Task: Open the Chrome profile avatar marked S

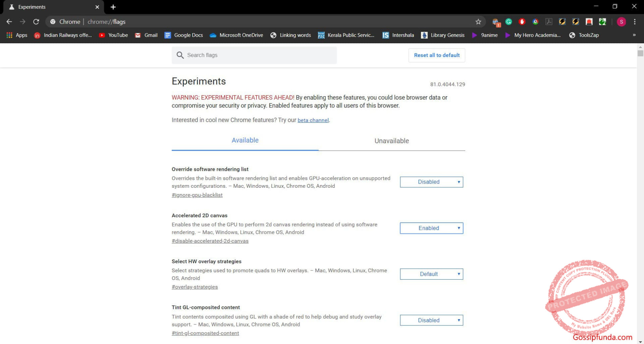Action: pyautogui.click(x=621, y=21)
